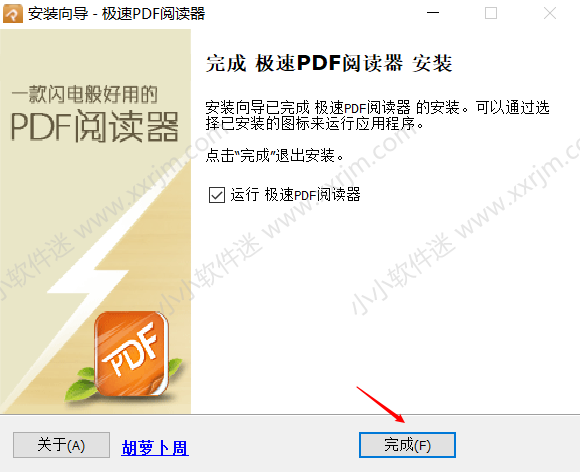Click the green leaves left of PDF logo
This screenshot has width=580, height=472.
click(x=81, y=384)
